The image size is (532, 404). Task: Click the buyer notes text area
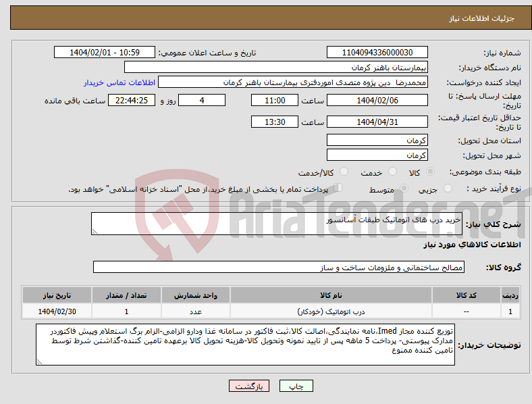(x=245, y=345)
